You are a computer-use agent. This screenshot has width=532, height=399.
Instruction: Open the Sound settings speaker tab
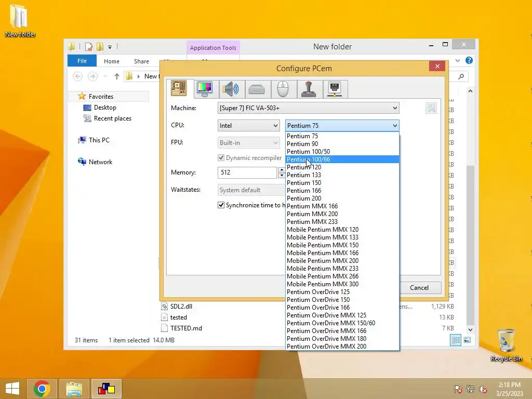[x=231, y=89]
